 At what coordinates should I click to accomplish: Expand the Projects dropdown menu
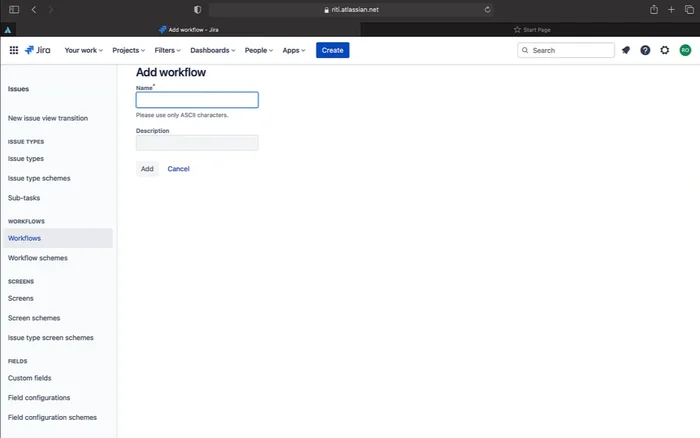click(x=129, y=50)
